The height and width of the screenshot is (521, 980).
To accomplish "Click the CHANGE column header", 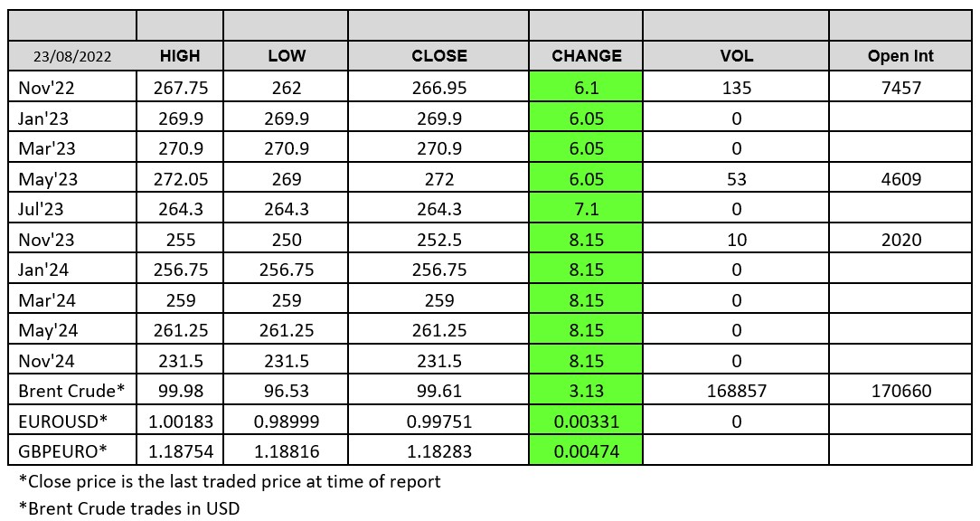I will click(x=587, y=56).
